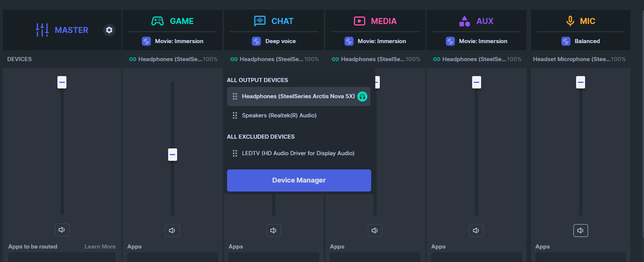Open Media preset dropdown Movie: Immersion
This screenshot has height=262, width=644.
[375, 41]
